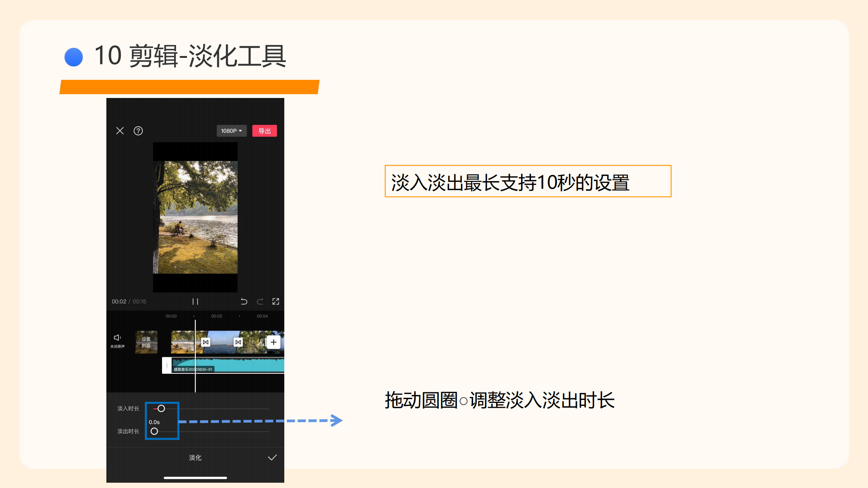Viewport: 868px width, 488px height.
Task: Click the 淡入时长 label
Action: pos(128,409)
